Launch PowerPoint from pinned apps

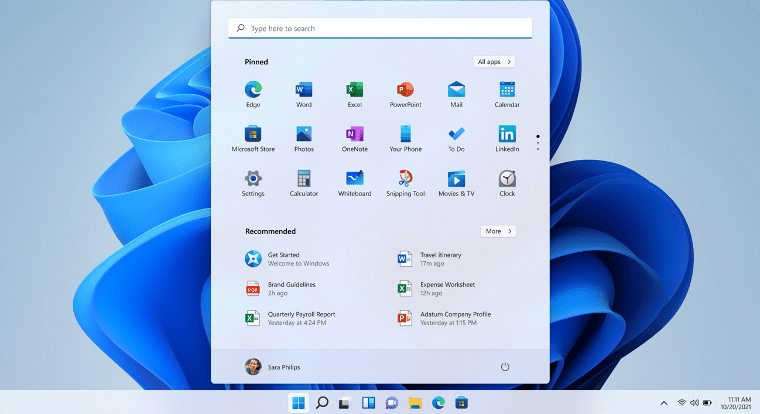(x=405, y=91)
